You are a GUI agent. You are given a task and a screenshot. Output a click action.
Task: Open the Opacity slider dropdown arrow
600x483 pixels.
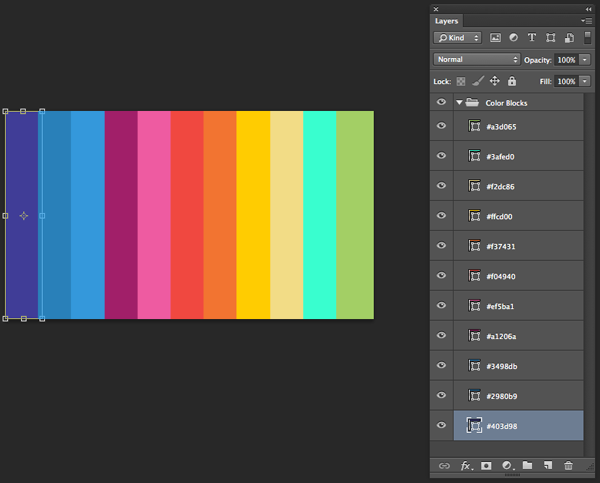pos(585,60)
